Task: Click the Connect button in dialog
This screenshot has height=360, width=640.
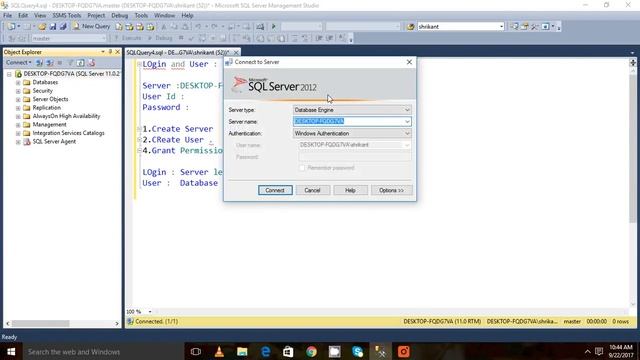Action: [275, 190]
